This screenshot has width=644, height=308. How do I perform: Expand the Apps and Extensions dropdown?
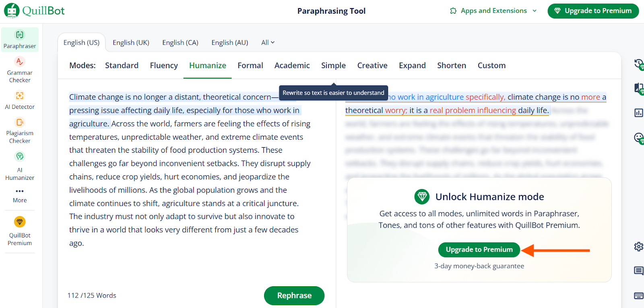pyautogui.click(x=535, y=11)
